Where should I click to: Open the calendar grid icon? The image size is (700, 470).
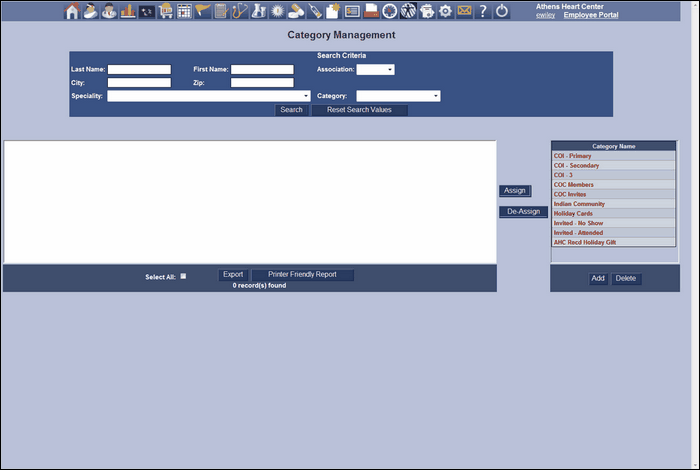pos(184,11)
